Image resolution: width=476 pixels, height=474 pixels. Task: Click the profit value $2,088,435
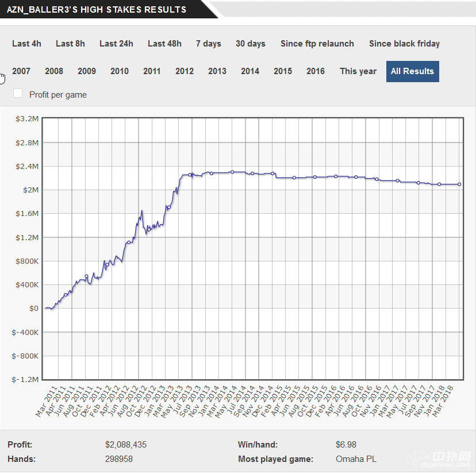126,445
